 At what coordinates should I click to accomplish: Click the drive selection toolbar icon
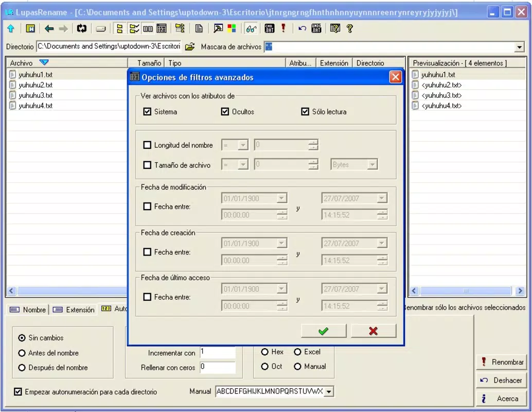tap(101, 29)
